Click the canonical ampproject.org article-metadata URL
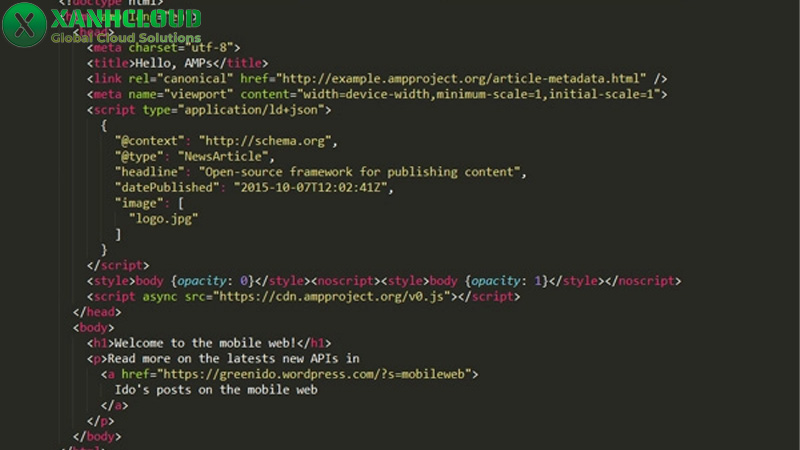Viewport: 800px width, 450px height. tap(461, 79)
